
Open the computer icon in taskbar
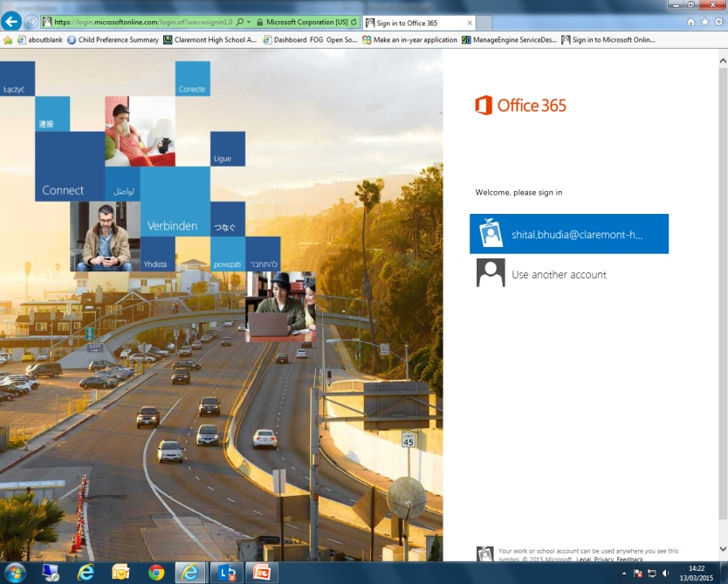pos(51,573)
